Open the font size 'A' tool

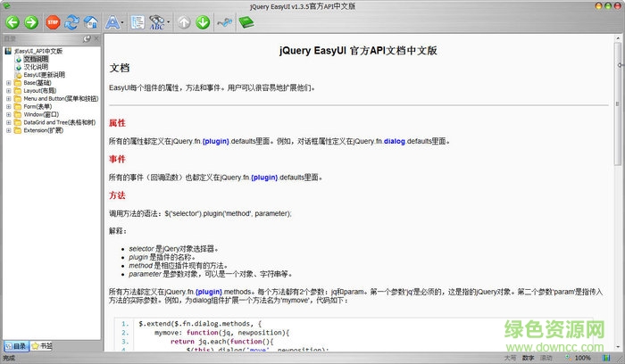point(112,22)
